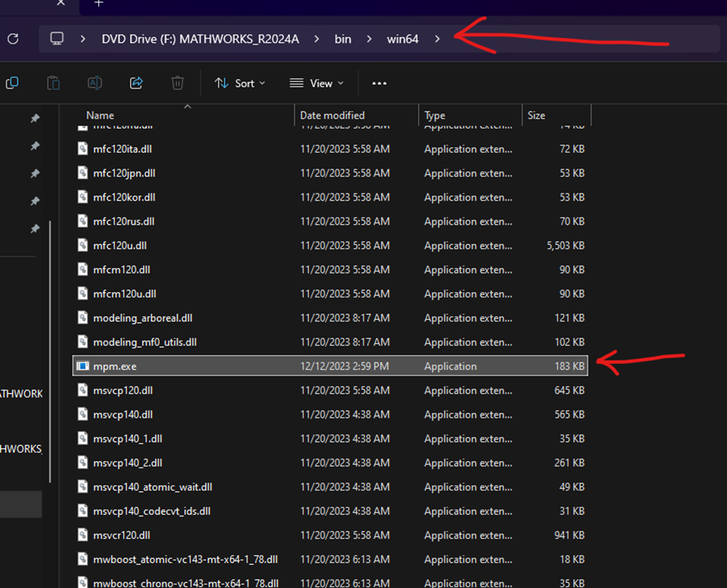The height and width of the screenshot is (588, 727).
Task: Click the 12/12/2023 2:59 PM date cell
Action: click(344, 366)
